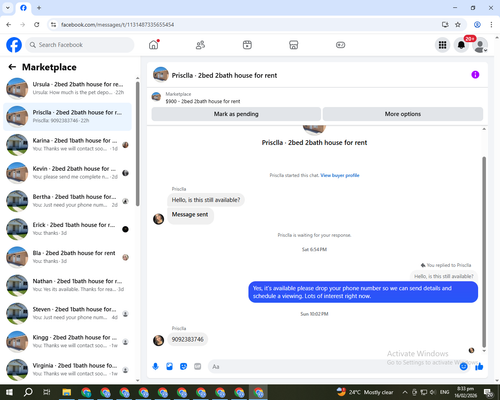Open Chrome three-dot menu

click(x=491, y=25)
